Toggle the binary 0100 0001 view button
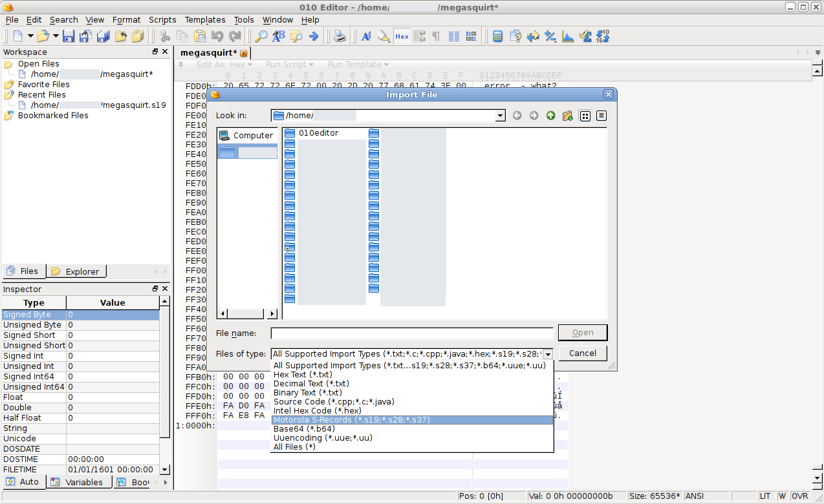 pyautogui.click(x=472, y=36)
